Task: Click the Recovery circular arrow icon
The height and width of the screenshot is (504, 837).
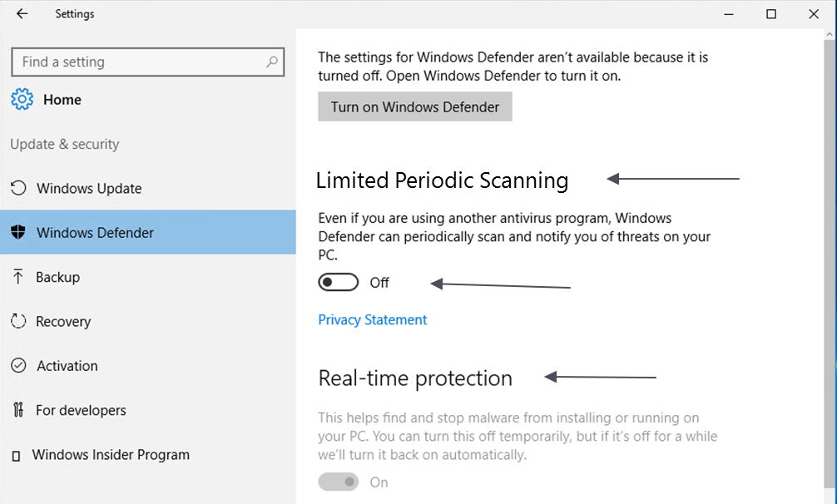Action: click(18, 321)
